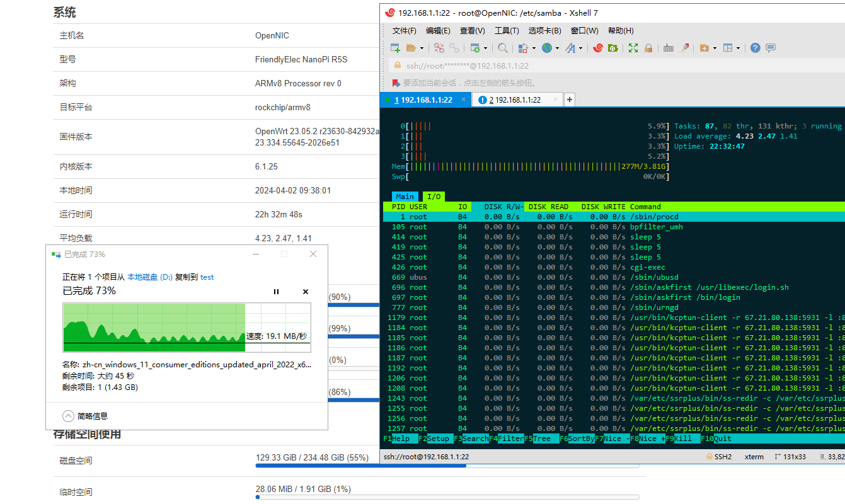Screen dimensions: 845x504
Task: Open session properties gear icon
Action: pyautogui.click(x=475, y=48)
